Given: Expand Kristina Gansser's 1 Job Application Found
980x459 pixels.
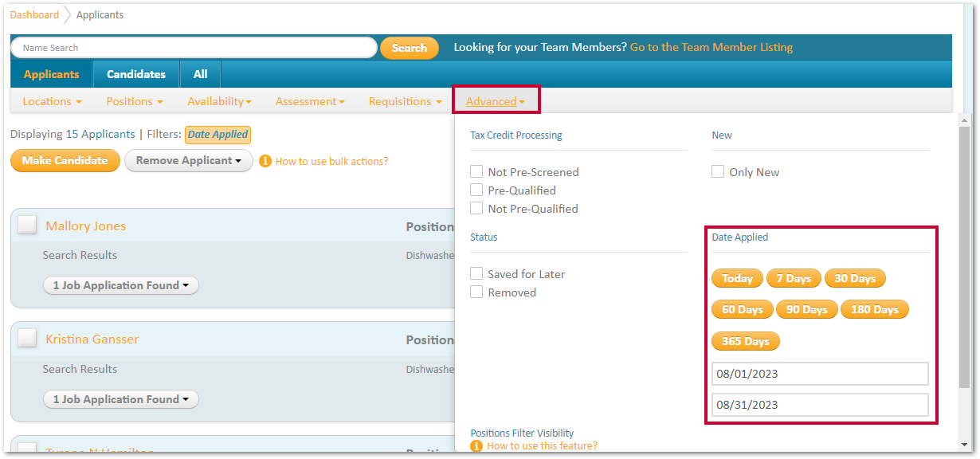Looking at the screenshot, I should tap(120, 399).
